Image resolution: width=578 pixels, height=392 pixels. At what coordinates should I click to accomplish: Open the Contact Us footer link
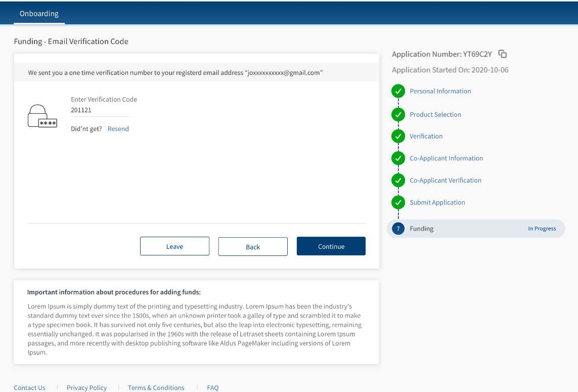pyautogui.click(x=29, y=387)
